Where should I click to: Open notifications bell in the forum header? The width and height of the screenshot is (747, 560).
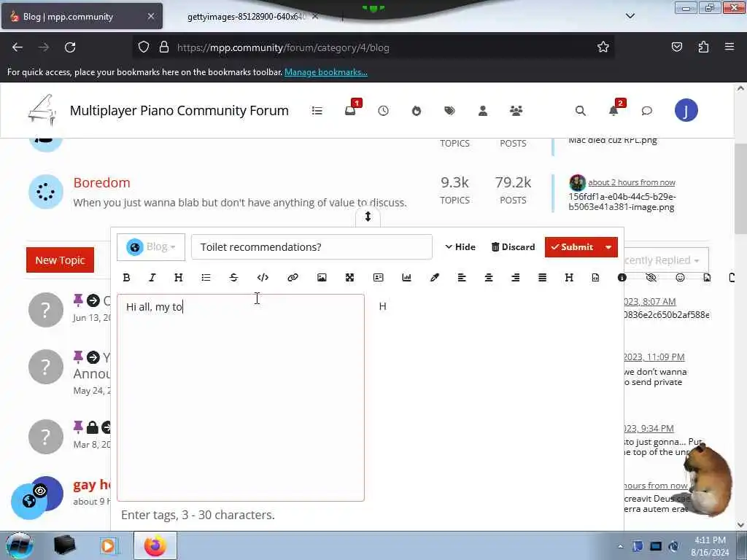615,109
